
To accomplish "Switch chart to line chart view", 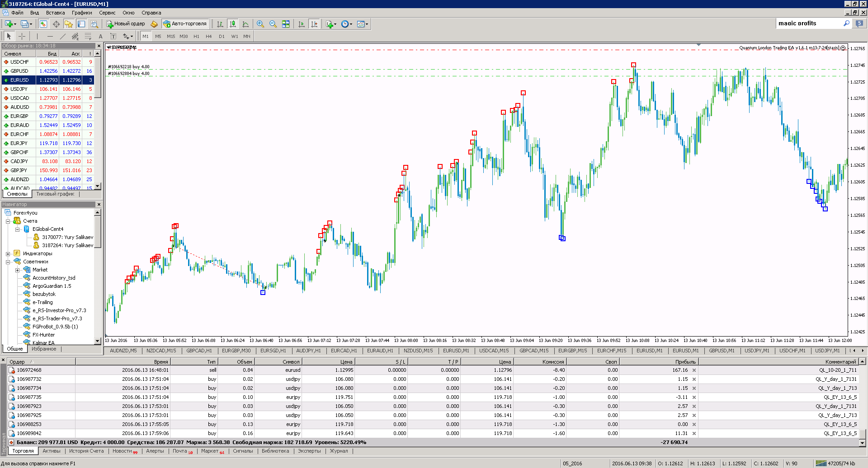I will pos(245,24).
